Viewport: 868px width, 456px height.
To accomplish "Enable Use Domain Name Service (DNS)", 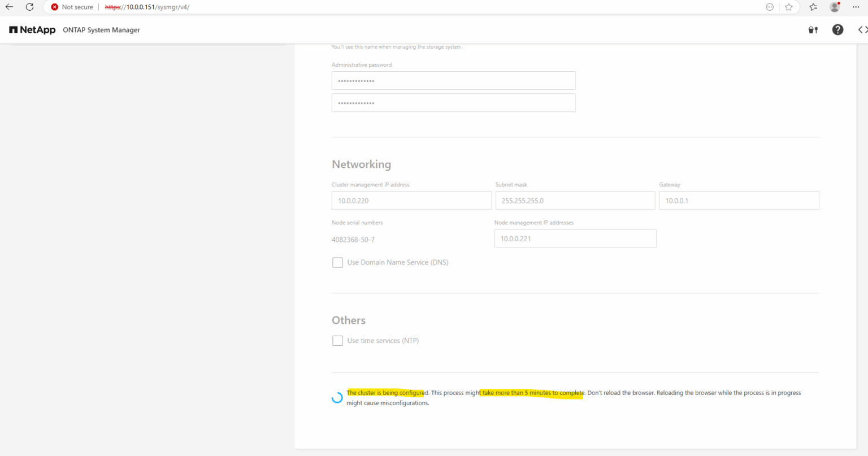I will (337, 262).
